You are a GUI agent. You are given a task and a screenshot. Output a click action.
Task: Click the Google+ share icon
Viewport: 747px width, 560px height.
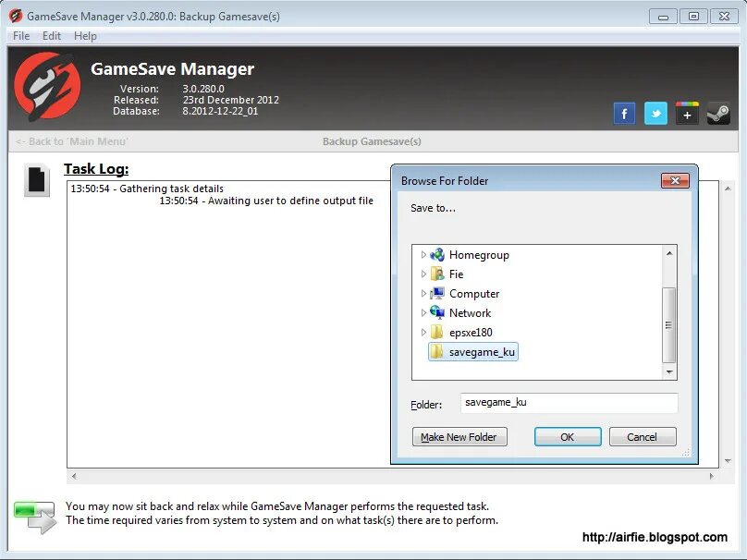click(687, 113)
